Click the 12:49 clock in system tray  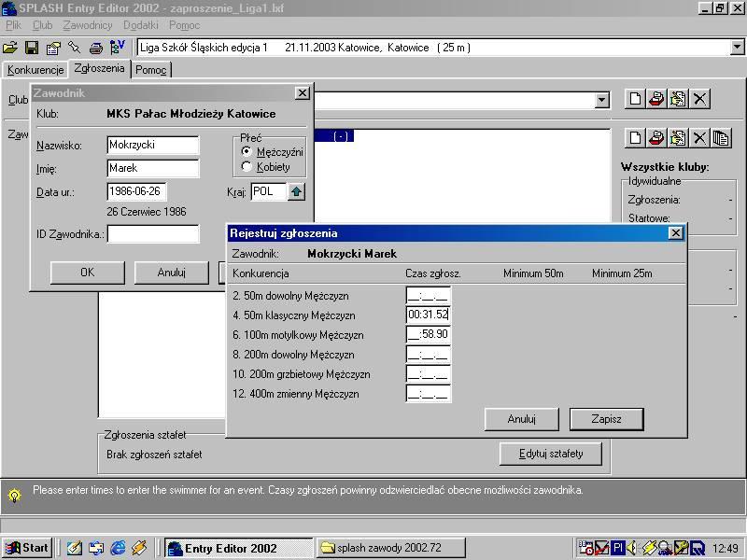[726, 549]
